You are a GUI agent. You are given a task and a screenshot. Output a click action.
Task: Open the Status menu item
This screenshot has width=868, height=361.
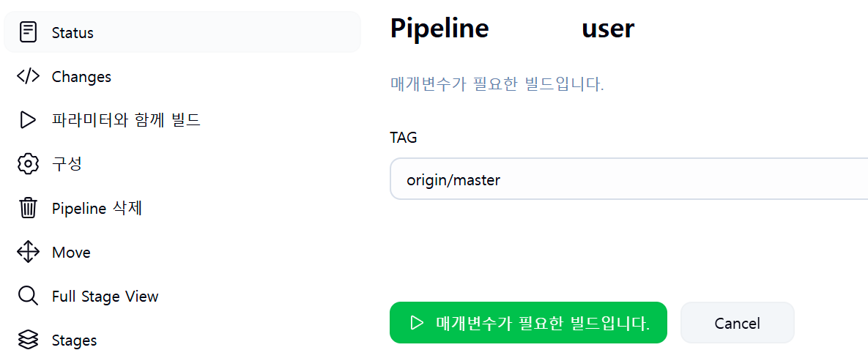pos(182,32)
